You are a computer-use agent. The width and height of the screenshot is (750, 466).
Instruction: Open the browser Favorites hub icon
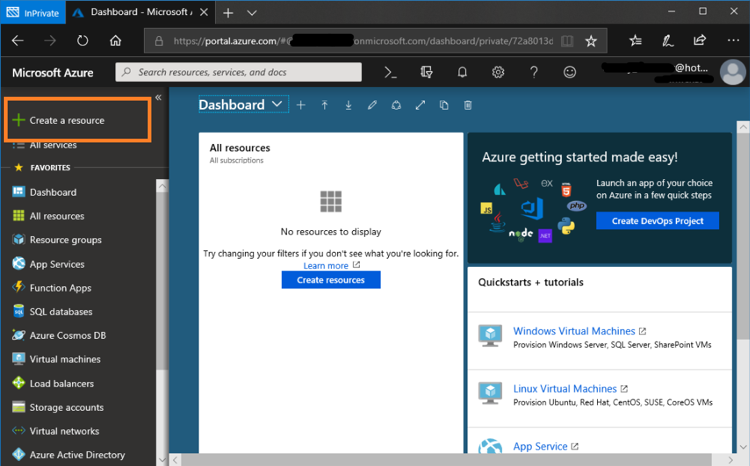tap(635, 41)
